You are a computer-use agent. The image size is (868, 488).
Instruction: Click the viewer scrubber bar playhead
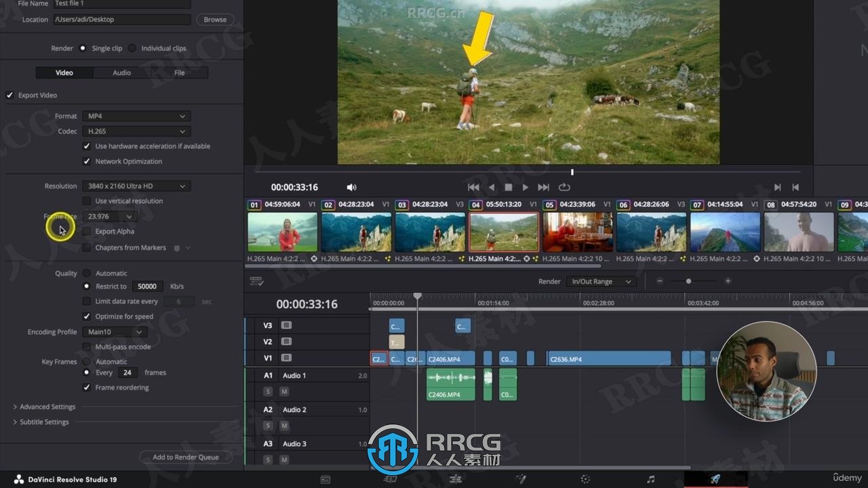572,172
